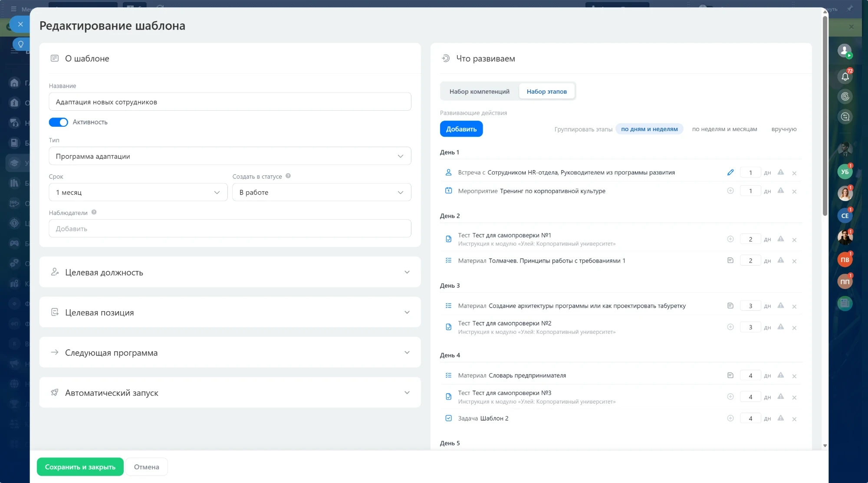Click plus circle icon in Шаблон 2 row
The height and width of the screenshot is (483, 868).
pos(730,418)
